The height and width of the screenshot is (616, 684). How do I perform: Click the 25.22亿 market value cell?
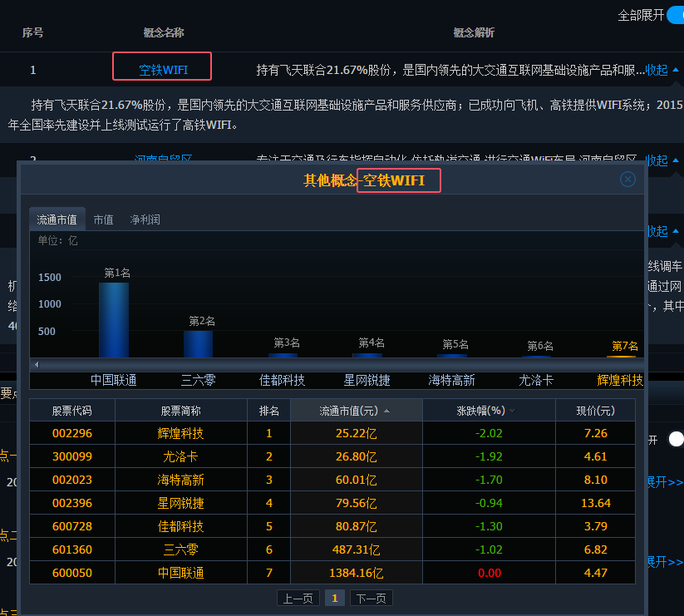357,433
